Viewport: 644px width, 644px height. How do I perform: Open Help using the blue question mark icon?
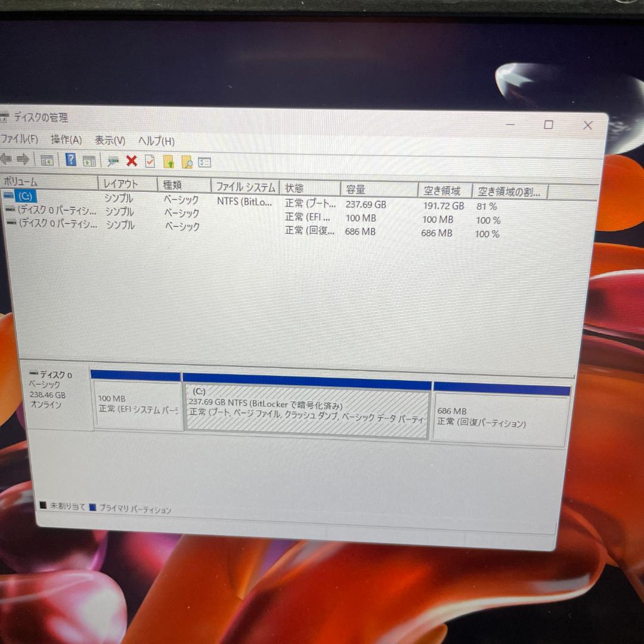click(71, 160)
